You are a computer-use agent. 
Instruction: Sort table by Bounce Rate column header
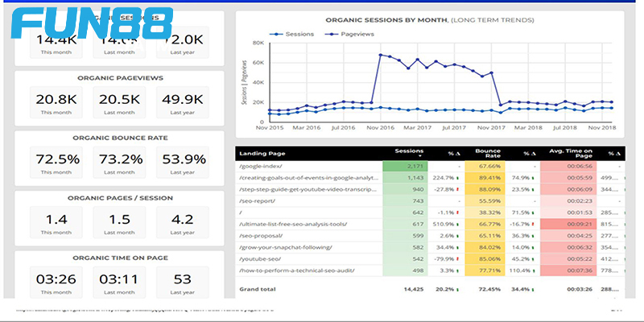pos(488,153)
